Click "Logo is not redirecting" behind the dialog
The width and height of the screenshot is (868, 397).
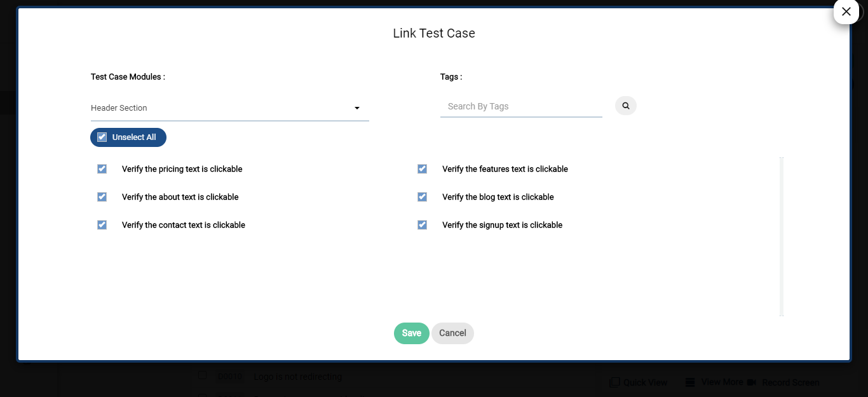(298, 377)
